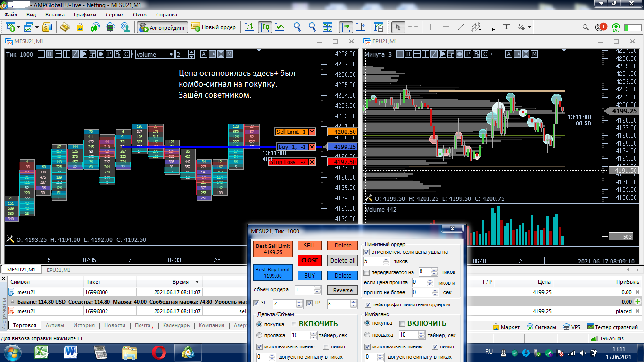This screenshot has width=644, height=362.
Task: Open the Графики menu
Action: pyautogui.click(x=85, y=15)
